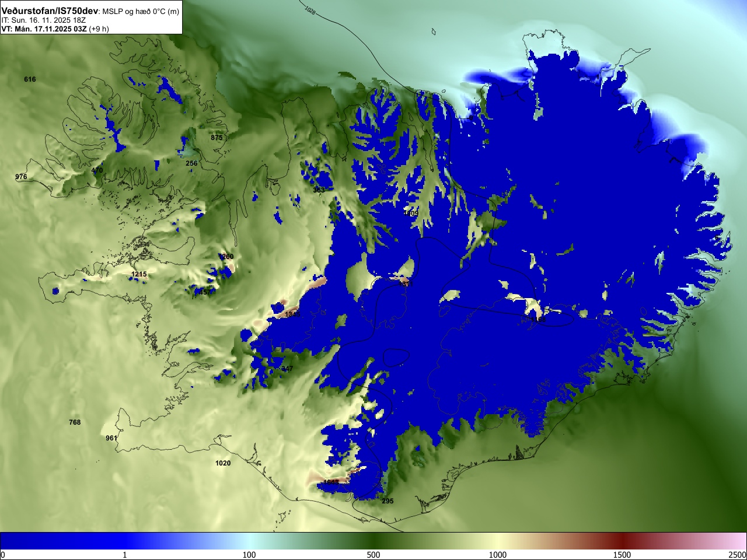
Task: Click the valid time line 'VT: Mán. 17.11.2025 03Z'
Action: (x=44, y=29)
